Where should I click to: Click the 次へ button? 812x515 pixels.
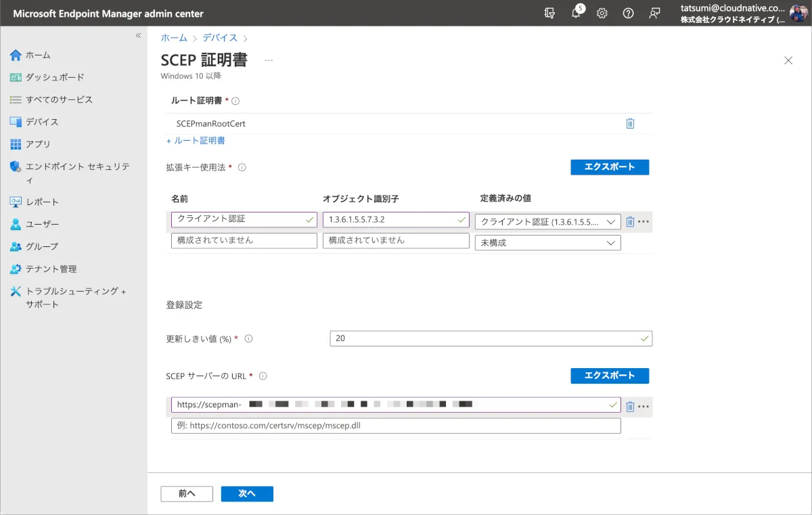(247, 494)
